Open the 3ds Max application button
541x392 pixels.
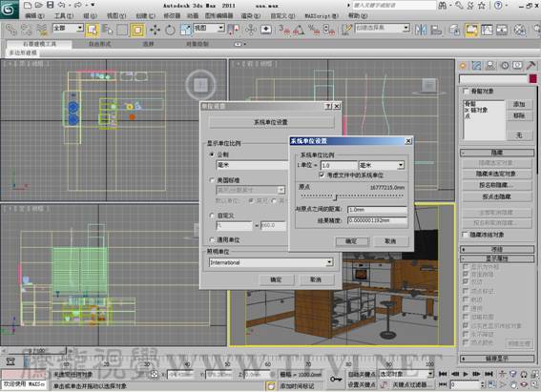pyautogui.click(x=9, y=9)
